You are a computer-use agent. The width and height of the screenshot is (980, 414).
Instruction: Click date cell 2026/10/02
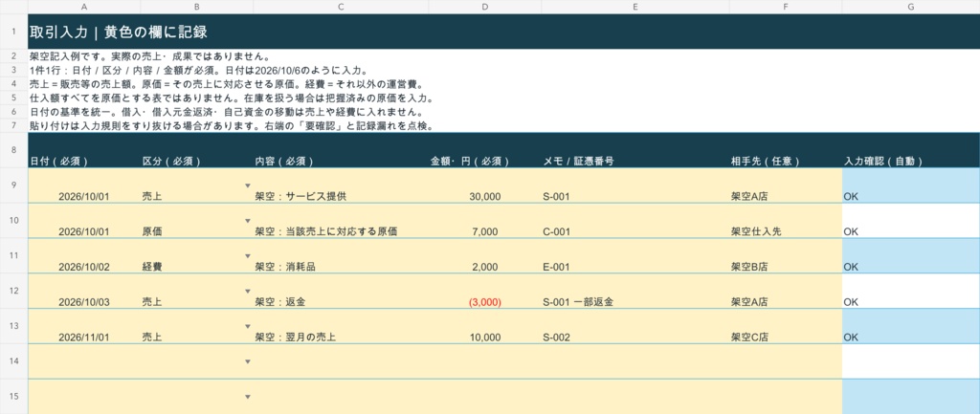pos(84,256)
